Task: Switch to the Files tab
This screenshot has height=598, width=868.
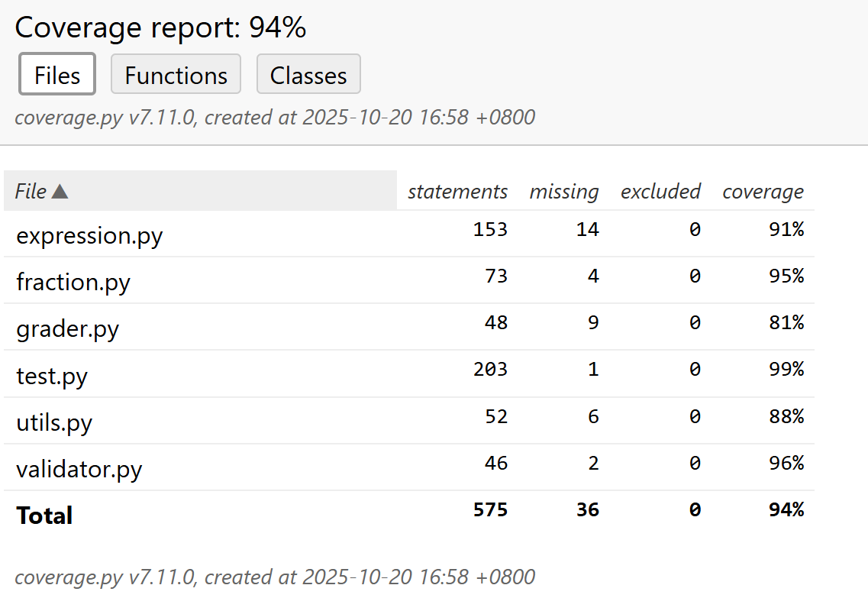Action: tap(57, 75)
